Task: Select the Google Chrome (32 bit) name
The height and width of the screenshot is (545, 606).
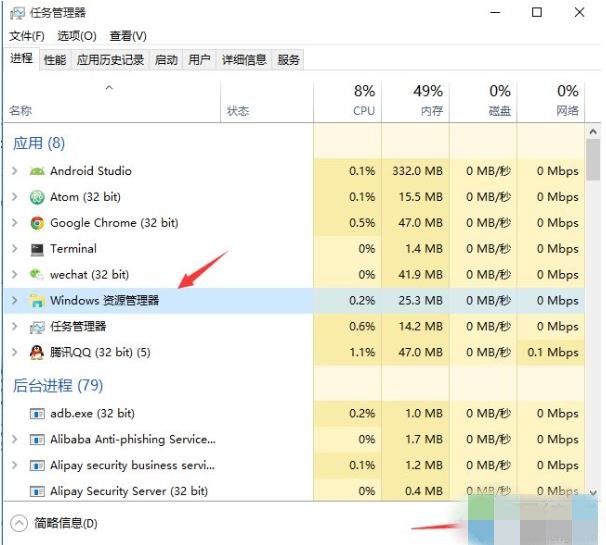Action: pyautogui.click(x=114, y=223)
